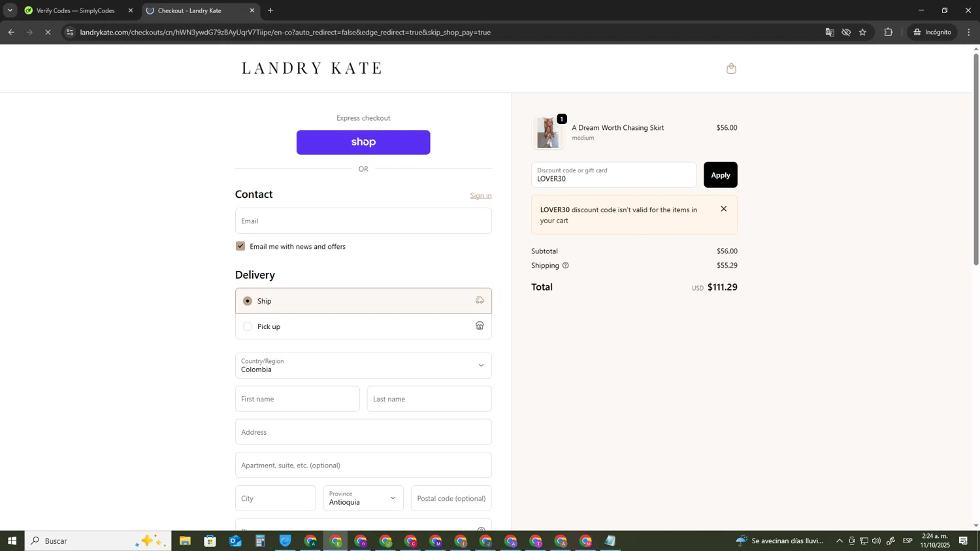Open the Windows Start menu

[x=12, y=541]
